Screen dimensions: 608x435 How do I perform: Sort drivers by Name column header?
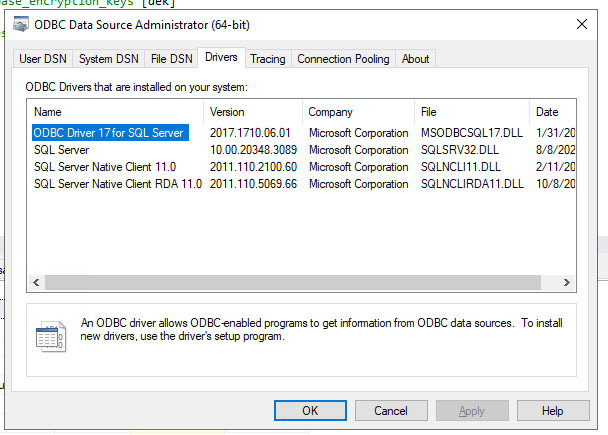tap(115, 111)
